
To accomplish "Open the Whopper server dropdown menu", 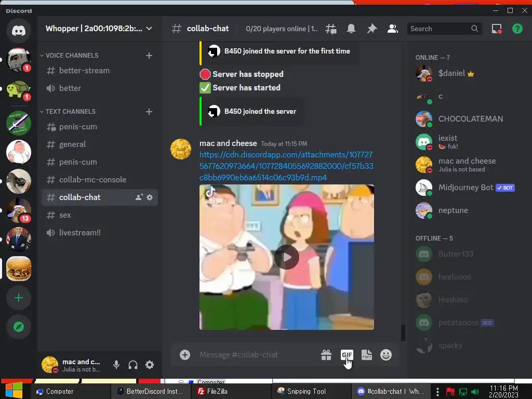I will coord(99,29).
